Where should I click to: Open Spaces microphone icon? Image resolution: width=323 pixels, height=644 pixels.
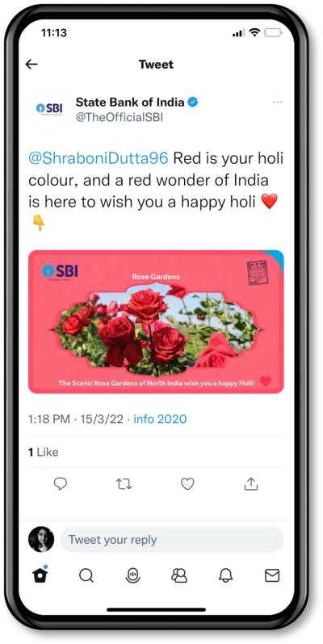(132, 575)
